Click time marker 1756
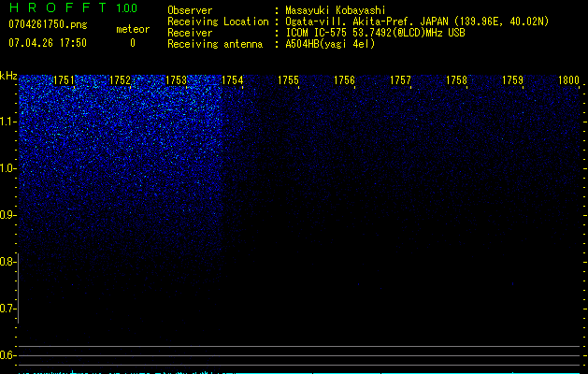This screenshot has height=374, width=588. click(x=344, y=80)
